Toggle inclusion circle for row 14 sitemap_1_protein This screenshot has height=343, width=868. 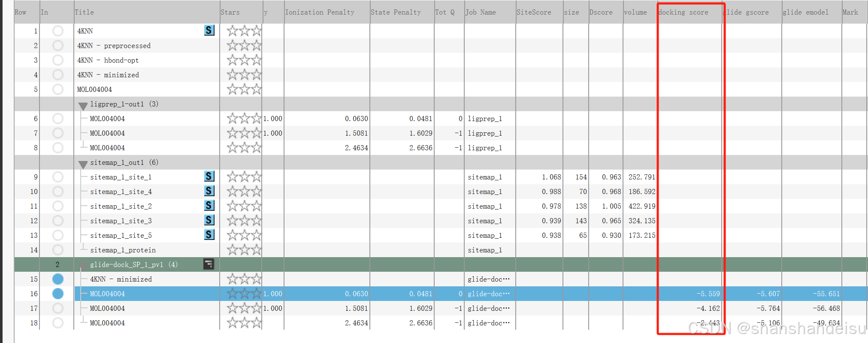click(58, 250)
